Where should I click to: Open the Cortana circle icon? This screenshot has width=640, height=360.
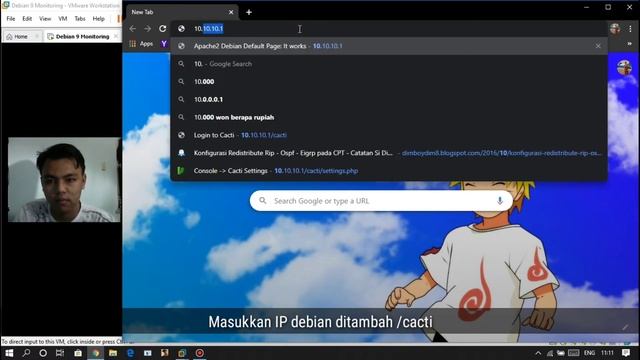(43, 353)
